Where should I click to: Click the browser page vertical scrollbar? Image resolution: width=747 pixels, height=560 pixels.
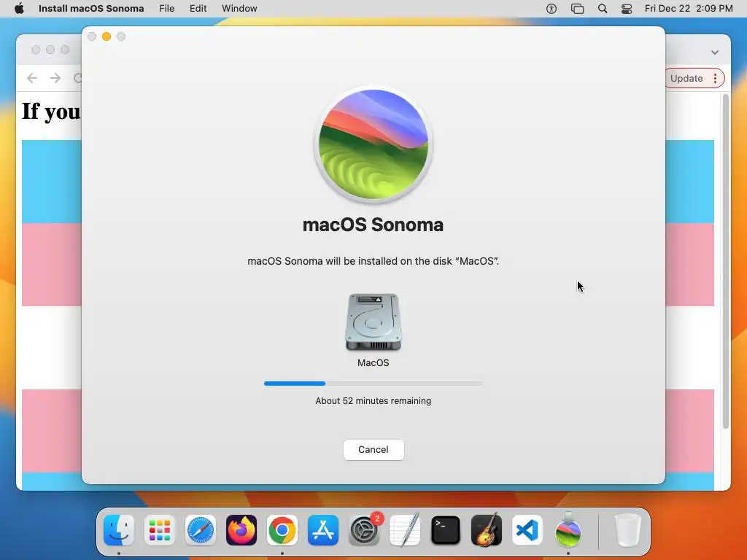tap(726, 261)
